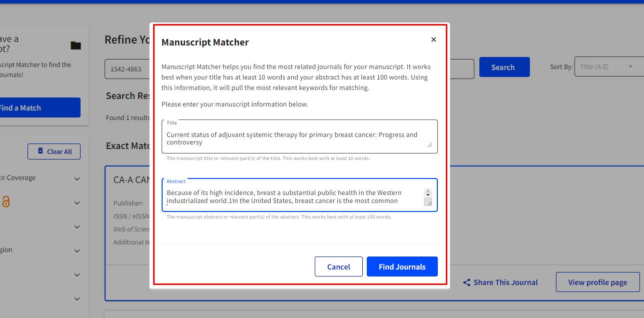Click the Abstract scrollbar down arrow
The height and width of the screenshot is (318, 644).
click(428, 195)
